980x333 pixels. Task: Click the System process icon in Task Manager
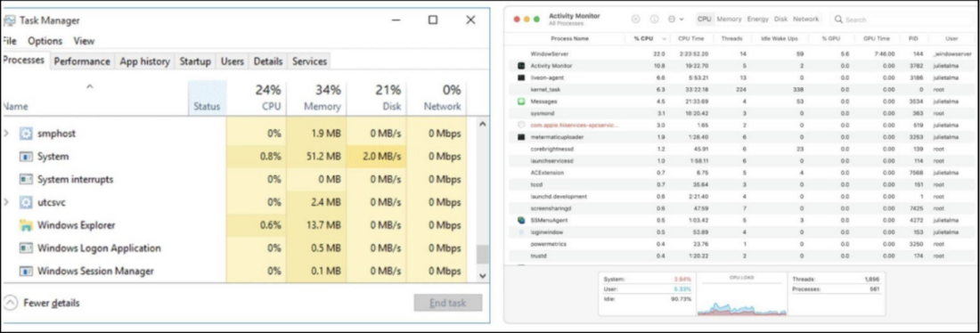point(26,156)
